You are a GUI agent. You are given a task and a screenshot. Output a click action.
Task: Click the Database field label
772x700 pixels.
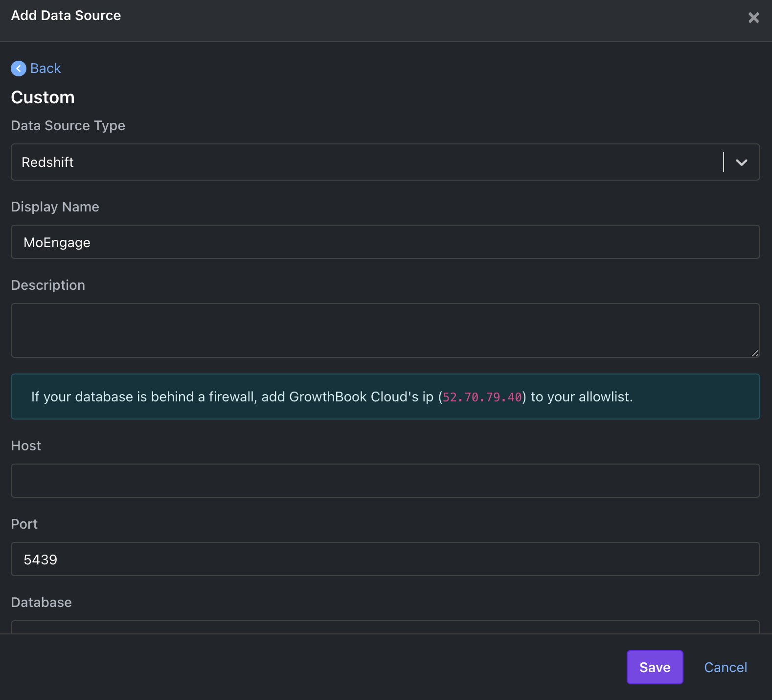pyautogui.click(x=41, y=602)
